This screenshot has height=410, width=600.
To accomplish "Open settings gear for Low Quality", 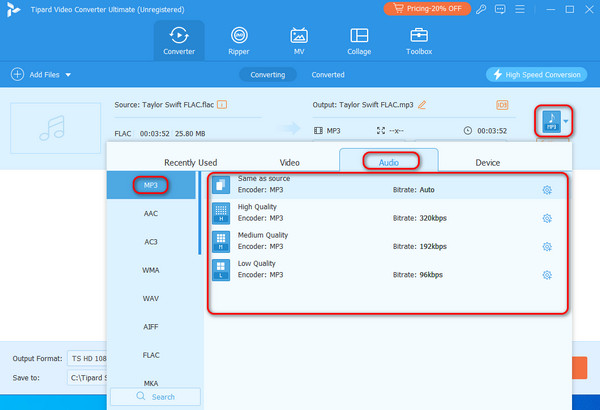I will coord(547,275).
